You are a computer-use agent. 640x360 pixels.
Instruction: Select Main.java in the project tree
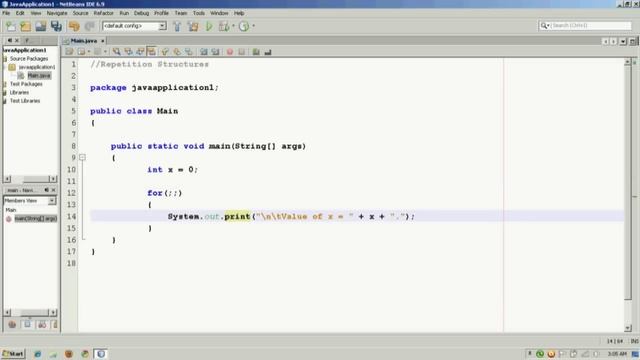pyautogui.click(x=39, y=76)
